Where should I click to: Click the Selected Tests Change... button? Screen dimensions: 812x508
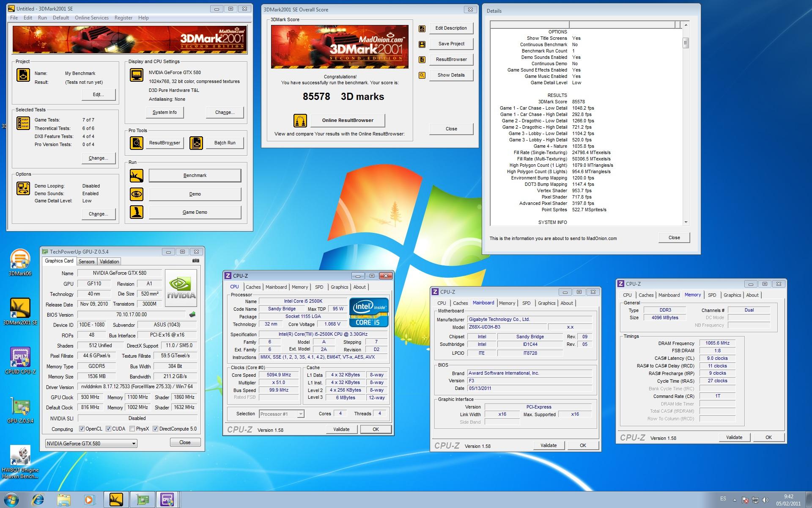(99, 158)
